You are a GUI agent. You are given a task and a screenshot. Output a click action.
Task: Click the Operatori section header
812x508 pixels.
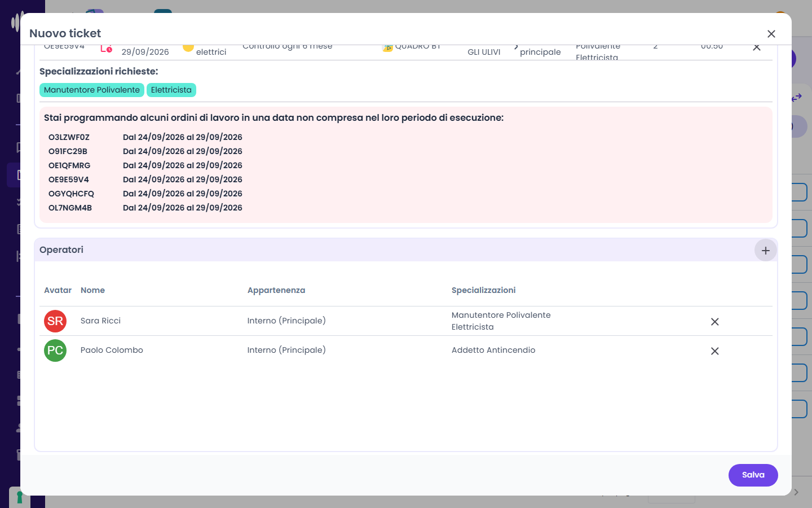point(406,250)
